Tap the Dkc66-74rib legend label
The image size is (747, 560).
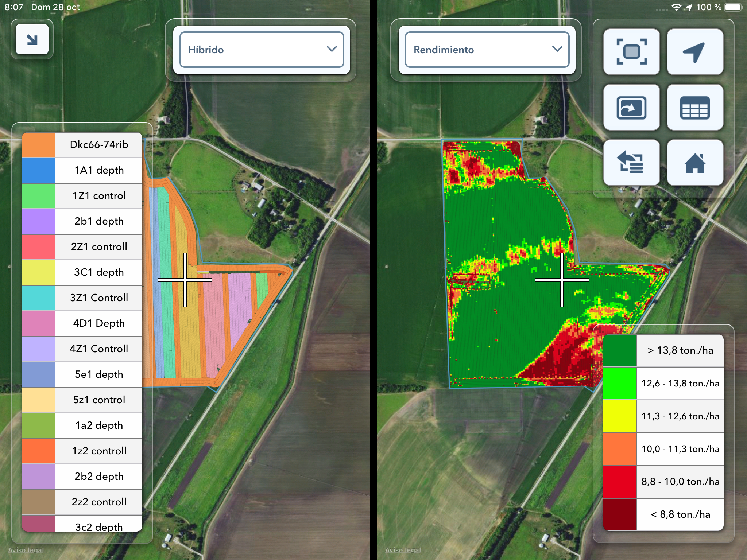[x=99, y=145]
